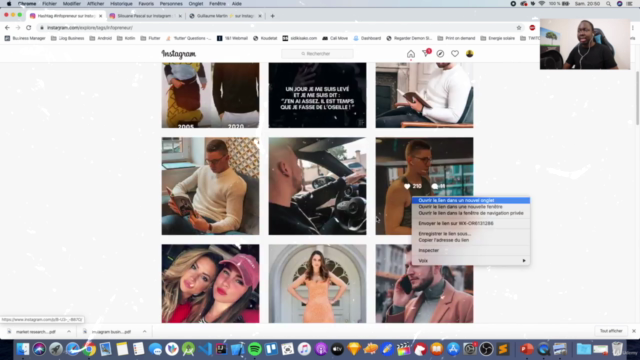Image resolution: width=640 pixels, height=360 pixels.
Task: Open the Business Manager bookmark
Action: click(25, 38)
